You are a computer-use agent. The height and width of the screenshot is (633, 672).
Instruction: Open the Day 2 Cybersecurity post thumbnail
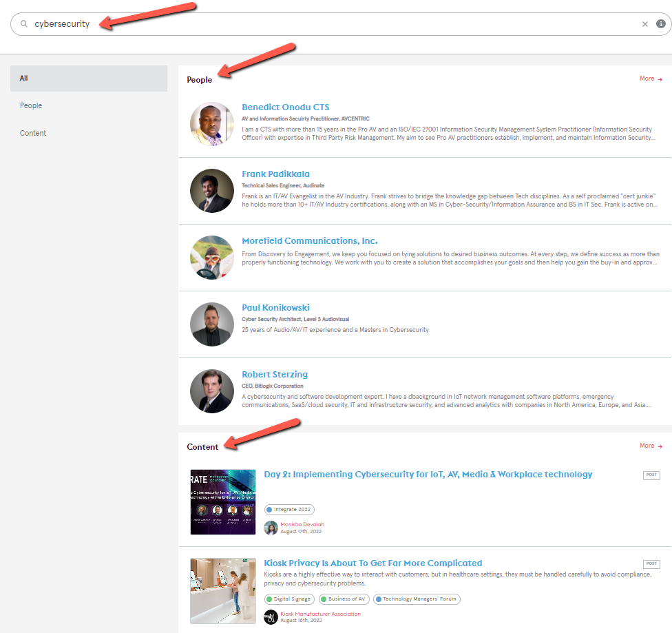click(x=223, y=502)
